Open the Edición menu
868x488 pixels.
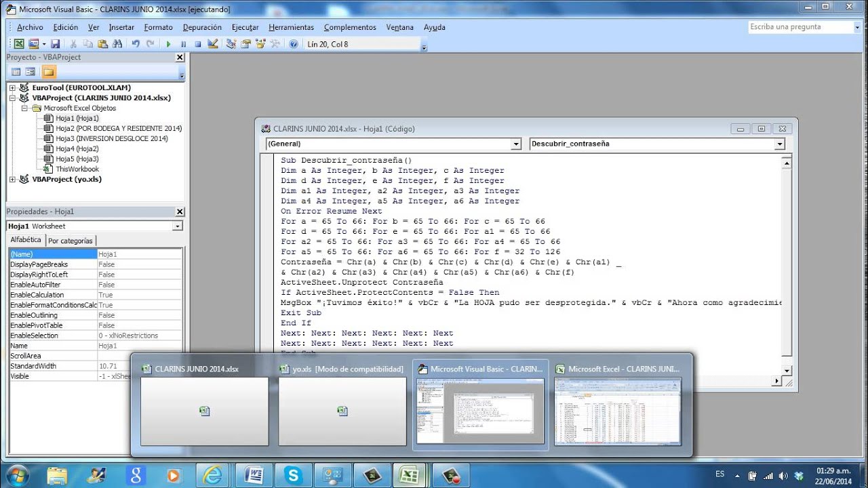point(66,27)
